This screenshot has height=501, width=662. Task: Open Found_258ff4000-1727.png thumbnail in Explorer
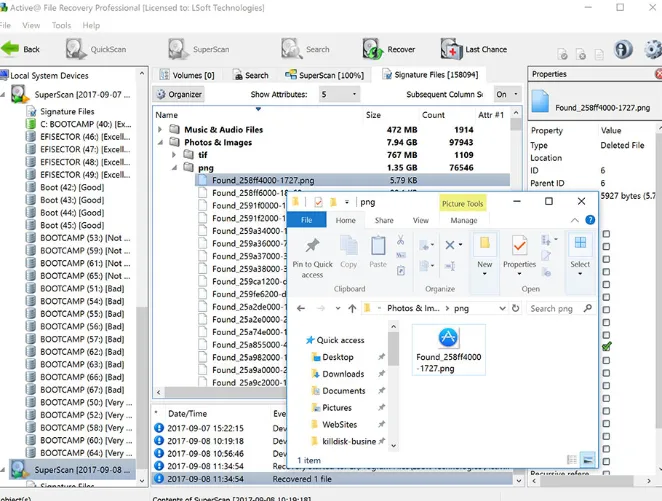point(448,350)
